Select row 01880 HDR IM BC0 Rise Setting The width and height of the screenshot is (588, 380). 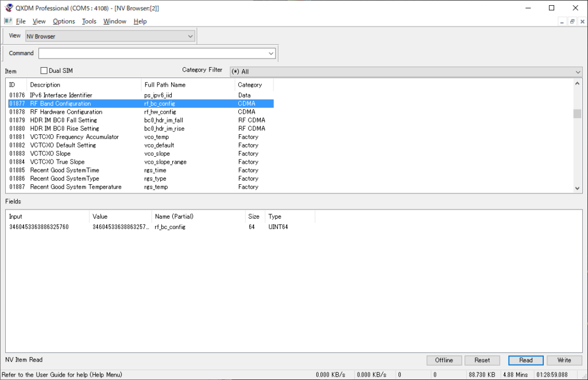[x=141, y=129]
